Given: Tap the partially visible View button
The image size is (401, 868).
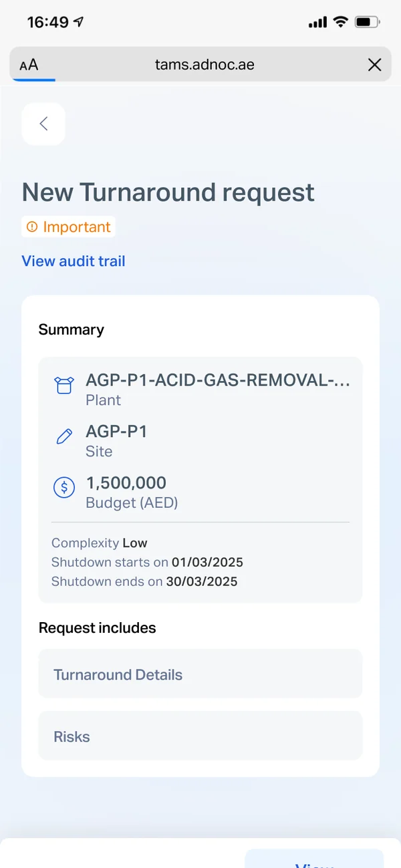Looking at the screenshot, I should 314,859.
